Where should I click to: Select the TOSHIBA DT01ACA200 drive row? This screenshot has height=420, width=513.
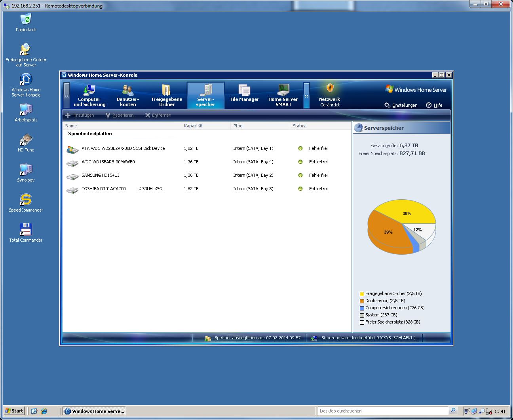tap(207, 189)
